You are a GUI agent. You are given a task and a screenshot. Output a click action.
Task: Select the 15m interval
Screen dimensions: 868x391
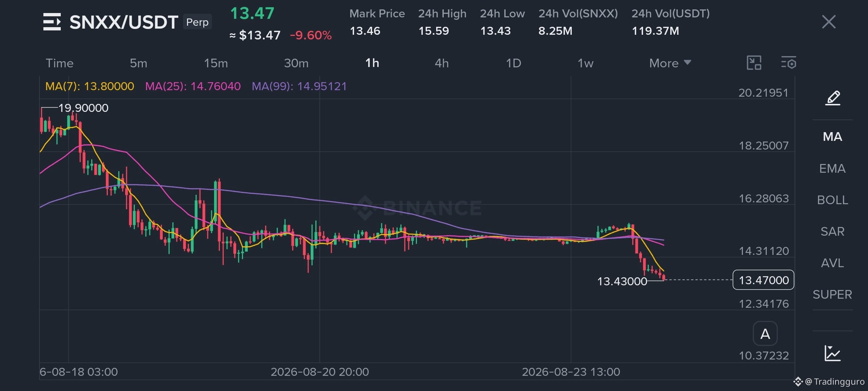(x=216, y=63)
